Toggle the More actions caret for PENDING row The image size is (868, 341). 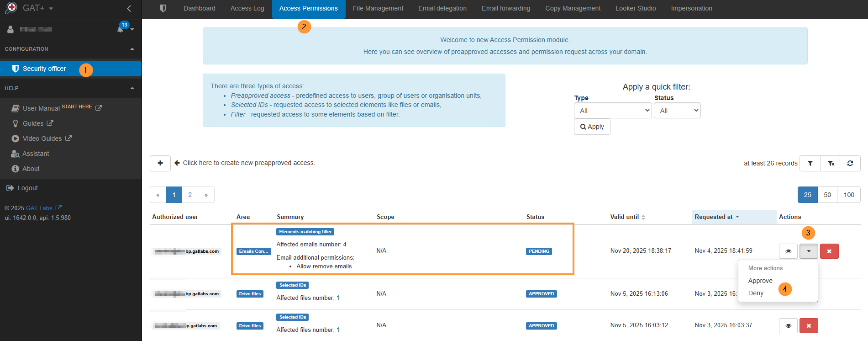click(x=809, y=251)
